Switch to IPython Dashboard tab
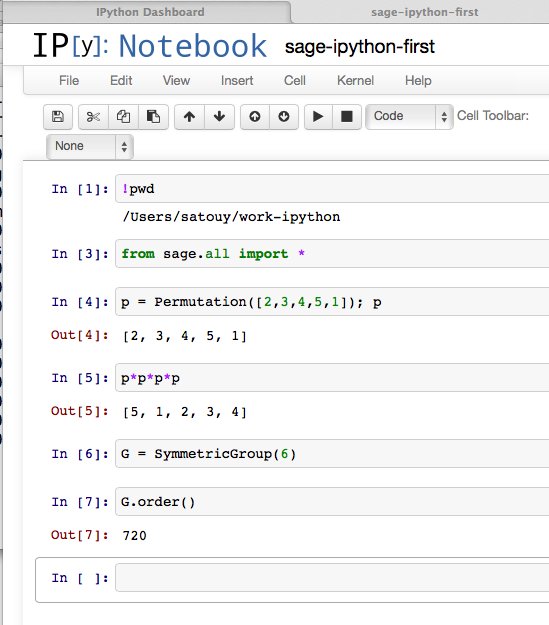Screen dimensions: 549x625 (x=150, y=12)
